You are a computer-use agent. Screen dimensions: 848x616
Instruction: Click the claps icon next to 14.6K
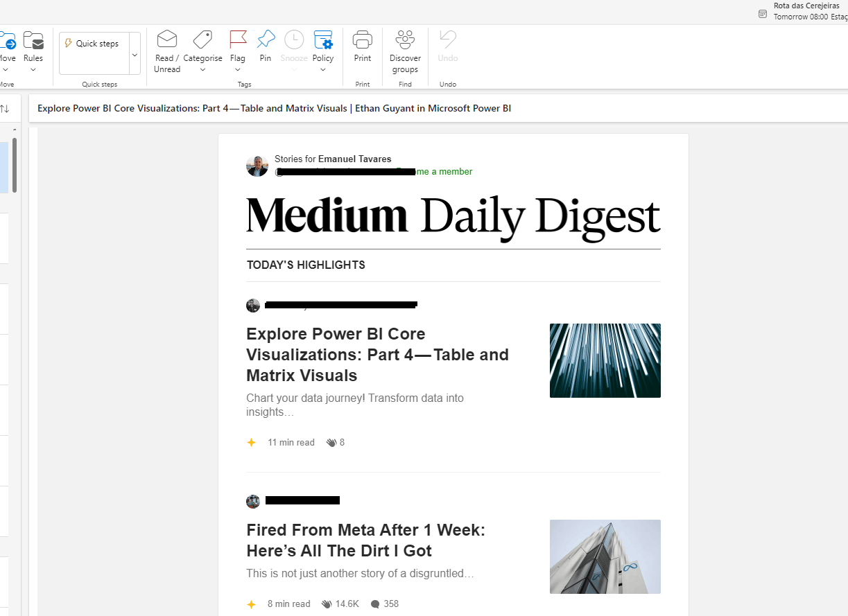point(327,604)
